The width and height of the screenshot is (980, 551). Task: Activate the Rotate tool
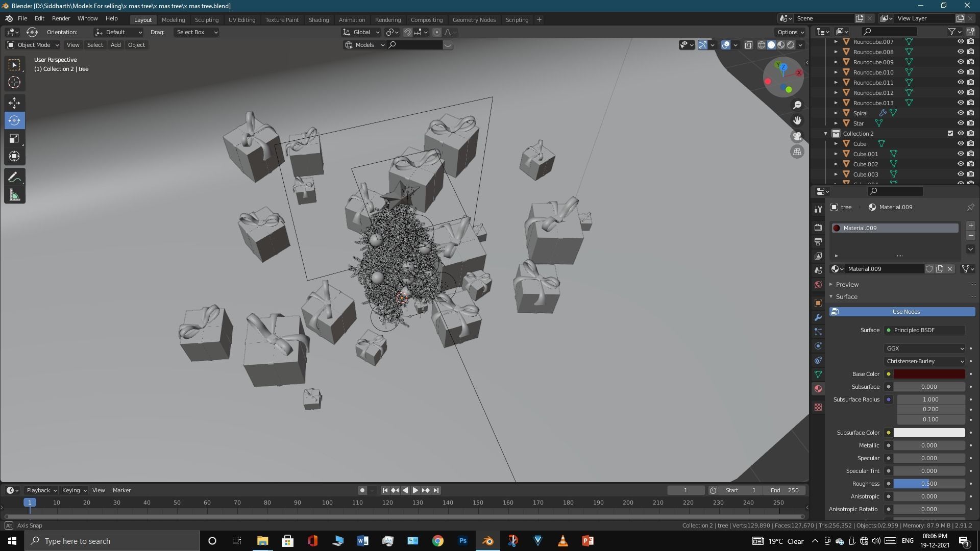click(14, 121)
